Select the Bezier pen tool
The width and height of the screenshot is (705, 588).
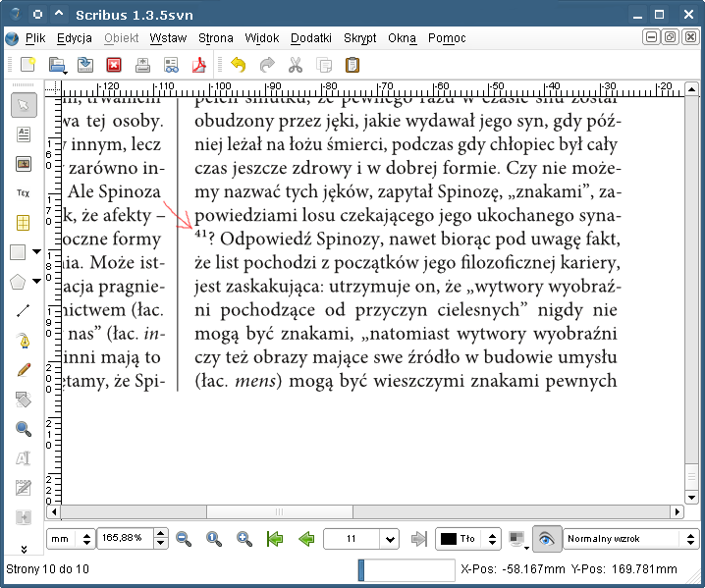pyautogui.click(x=24, y=341)
